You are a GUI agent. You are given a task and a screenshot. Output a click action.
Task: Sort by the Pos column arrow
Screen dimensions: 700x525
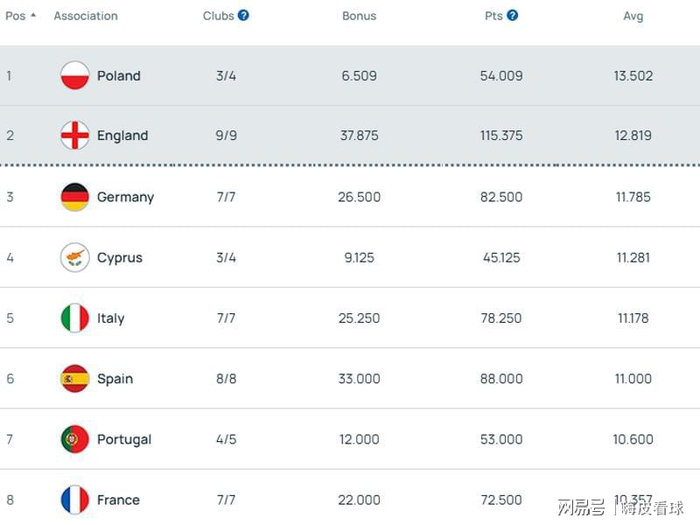point(34,16)
